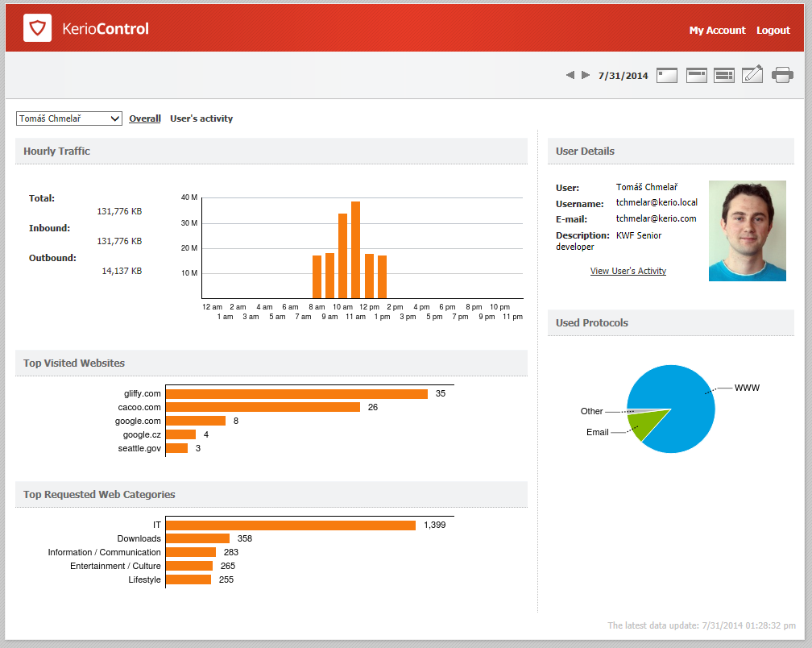Click the 8 am hourly traffic bar
812x648 pixels.
coord(317,277)
